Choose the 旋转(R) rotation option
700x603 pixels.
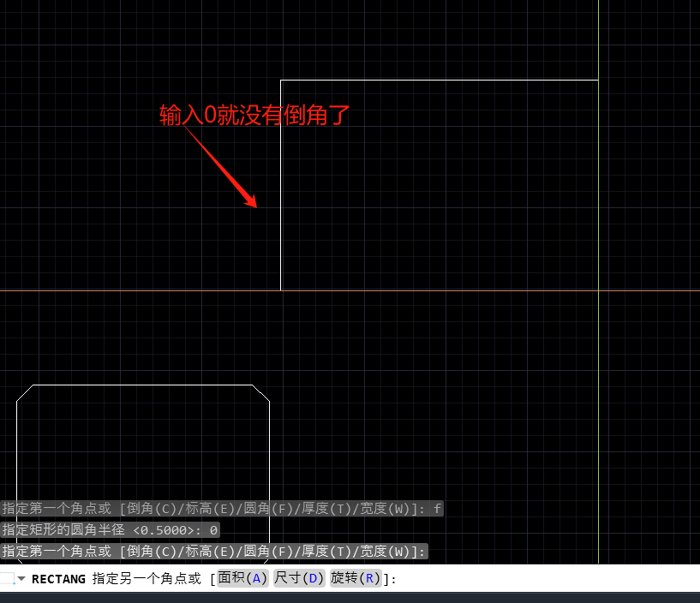pyautogui.click(x=356, y=578)
